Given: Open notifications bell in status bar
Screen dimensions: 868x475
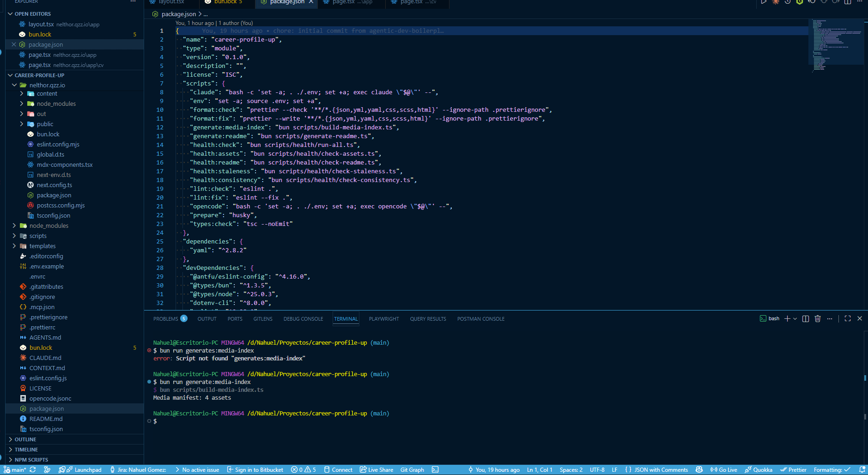Looking at the screenshot, I should 862,470.
